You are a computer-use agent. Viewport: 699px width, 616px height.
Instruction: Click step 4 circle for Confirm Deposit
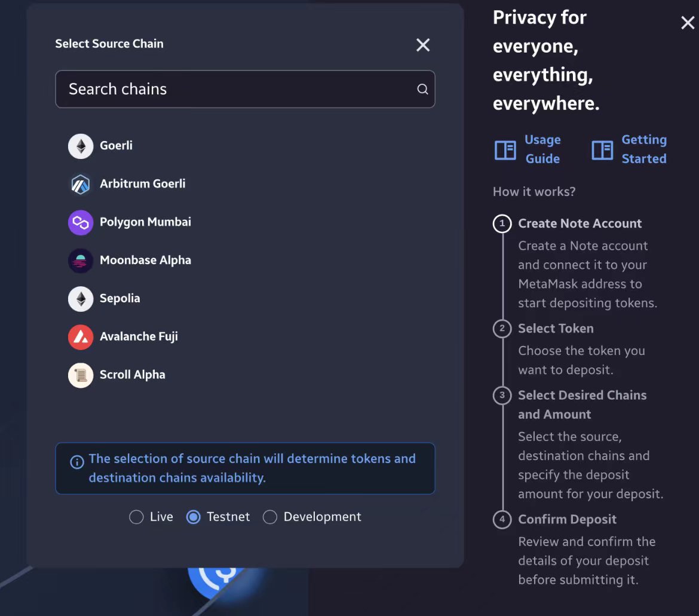click(x=502, y=519)
